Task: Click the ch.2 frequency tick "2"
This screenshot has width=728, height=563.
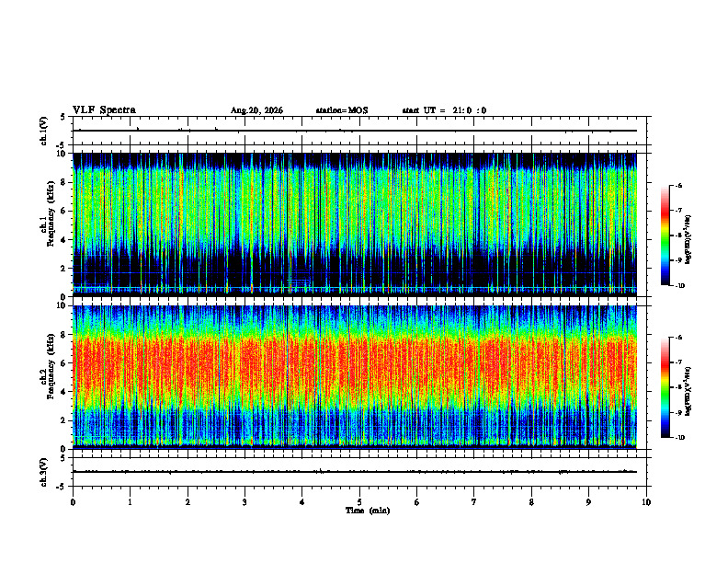Action: (x=64, y=420)
